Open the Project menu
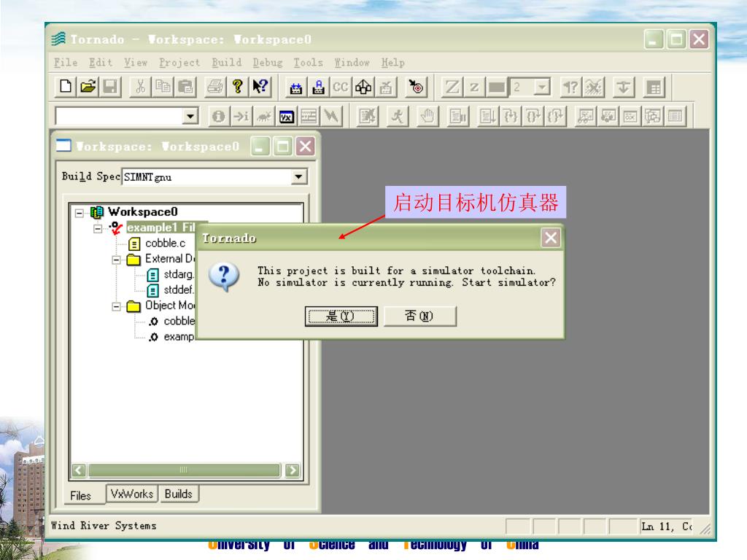This screenshot has height=560, width=747. [179, 63]
